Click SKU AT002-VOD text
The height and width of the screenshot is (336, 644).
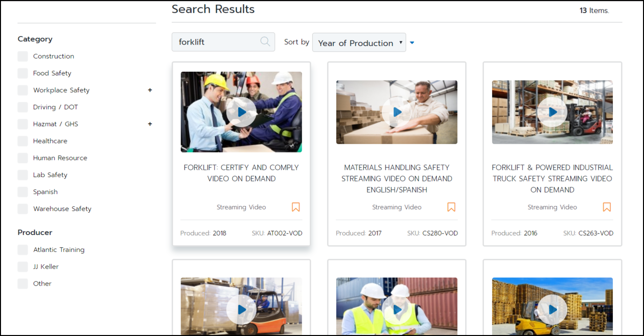(x=277, y=233)
